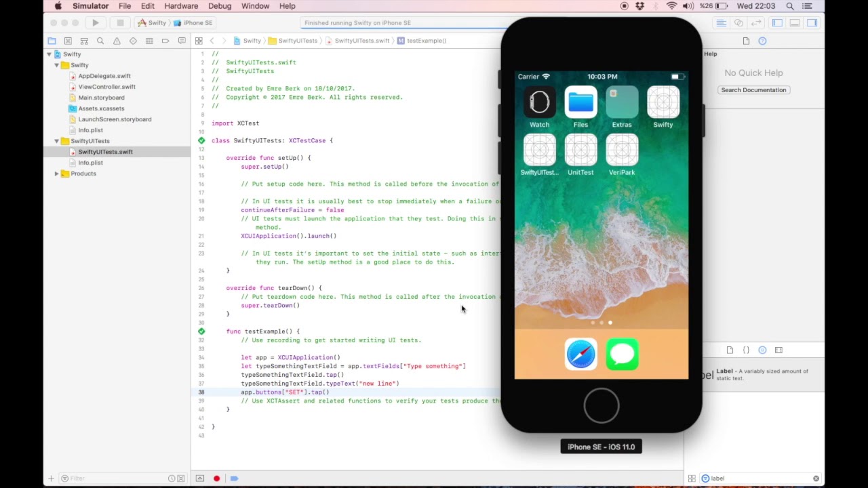Viewport: 868px width, 488px height.
Task: Show the File inspector
Action: (x=746, y=41)
